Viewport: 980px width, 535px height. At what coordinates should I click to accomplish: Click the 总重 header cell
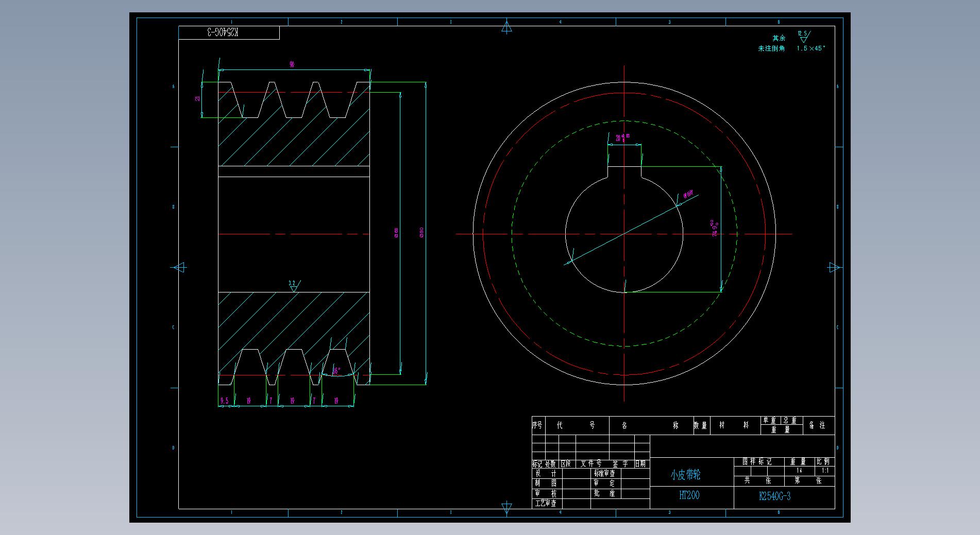(x=790, y=421)
